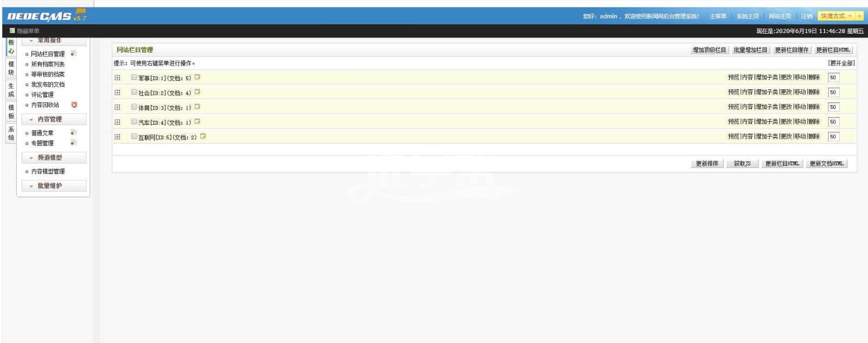This screenshot has height=343, width=868.
Task: Click the plus icon beside 快捷方式
Action: pos(859,16)
